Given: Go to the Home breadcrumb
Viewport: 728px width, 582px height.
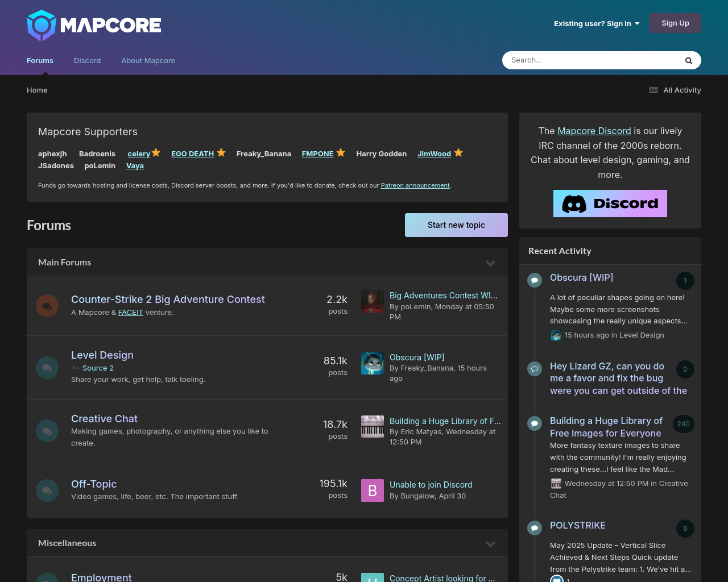Looking at the screenshot, I should tap(37, 90).
